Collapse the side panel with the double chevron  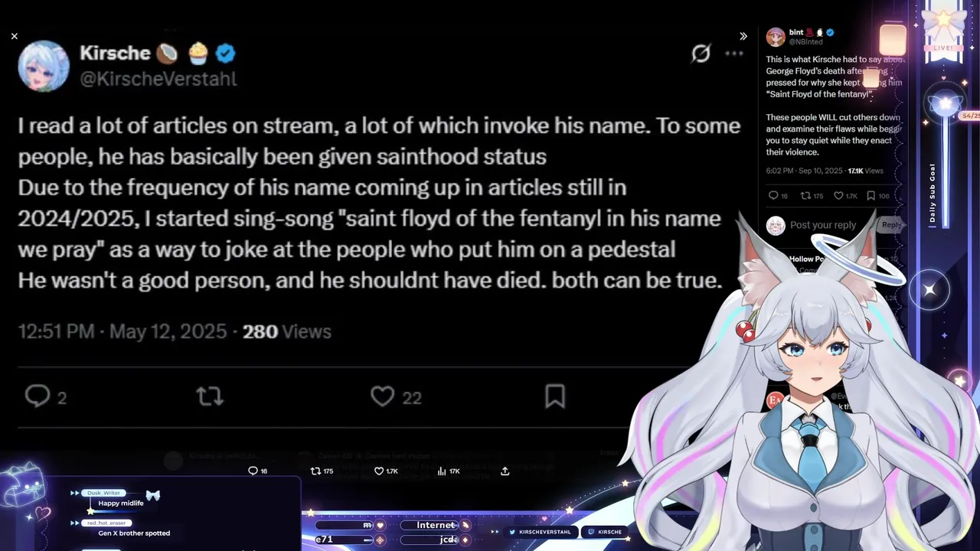coord(743,36)
